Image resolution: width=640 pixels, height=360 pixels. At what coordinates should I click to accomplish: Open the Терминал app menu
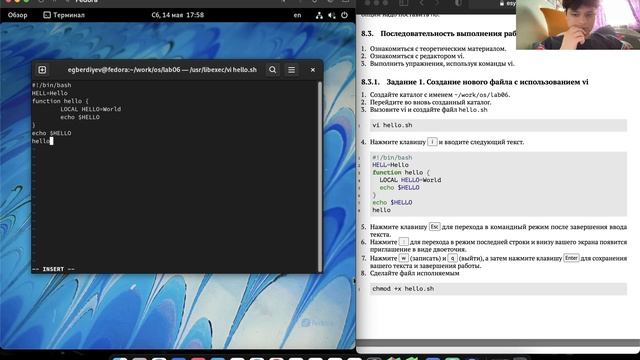[x=64, y=15]
